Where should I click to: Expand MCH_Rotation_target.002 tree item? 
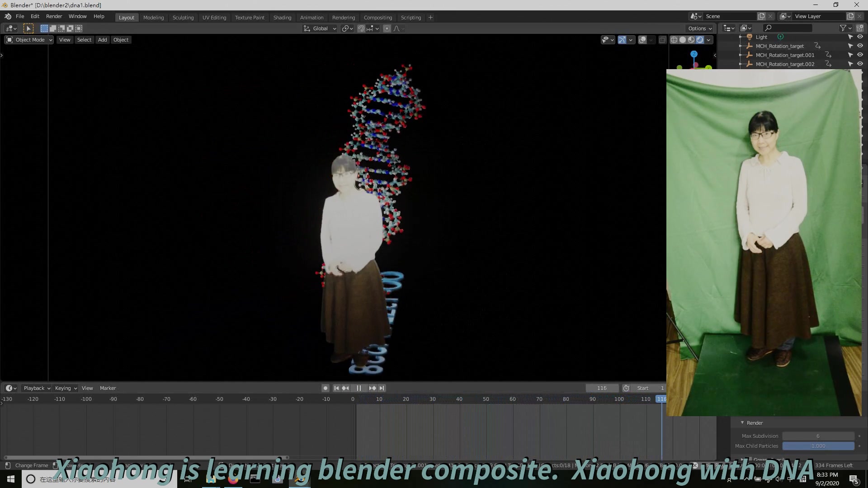pyautogui.click(x=741, y=64)
